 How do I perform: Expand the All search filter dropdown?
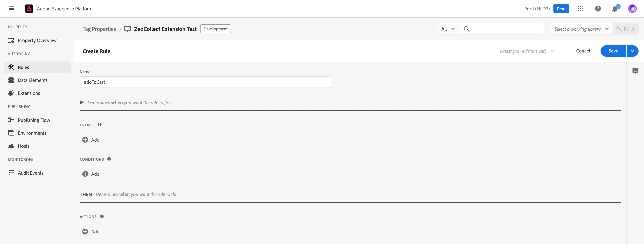coord(448,29)
